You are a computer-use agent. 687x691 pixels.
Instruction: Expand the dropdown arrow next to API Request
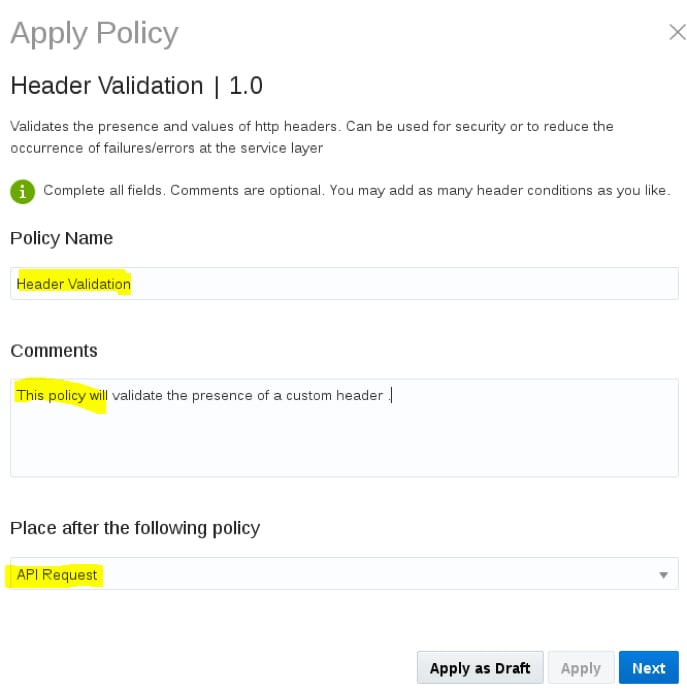pyautogui.click(x=663, y=575)
